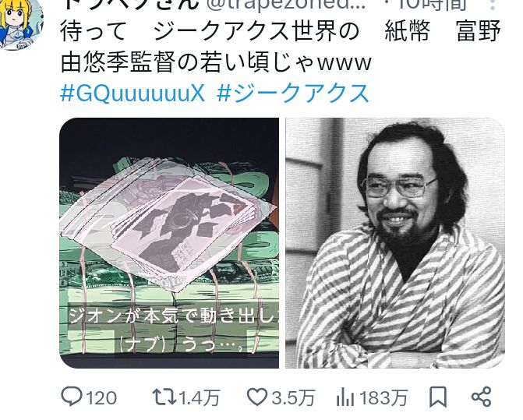
Task: Open the tweet's more options menu
Action: coord(494,5)
